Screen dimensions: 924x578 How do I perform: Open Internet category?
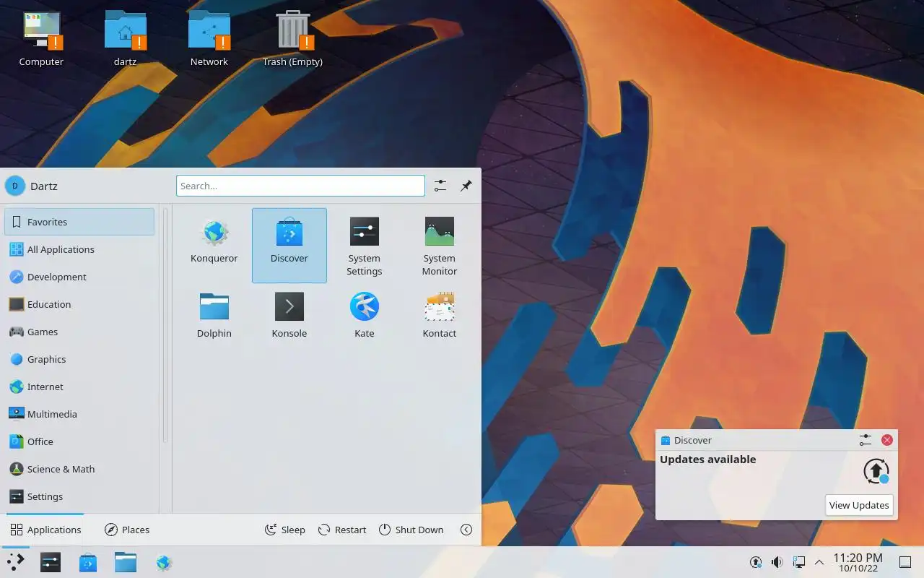[x=79, y=387]
